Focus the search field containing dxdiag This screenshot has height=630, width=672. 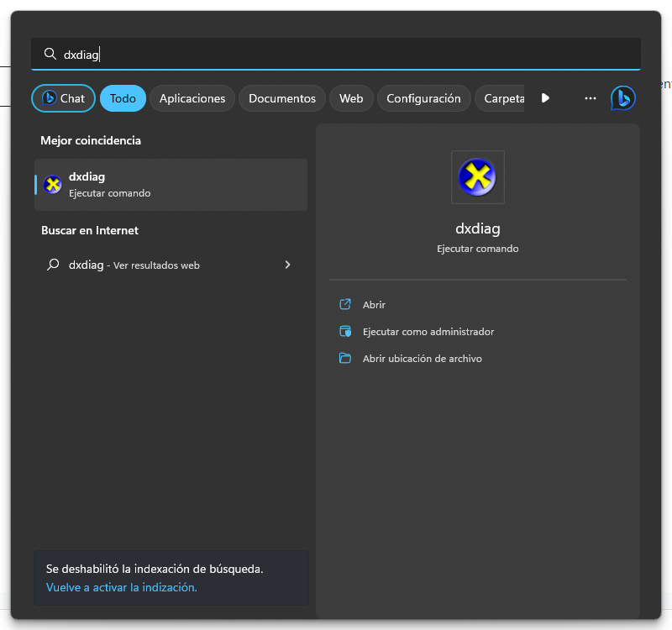[336, 54]
